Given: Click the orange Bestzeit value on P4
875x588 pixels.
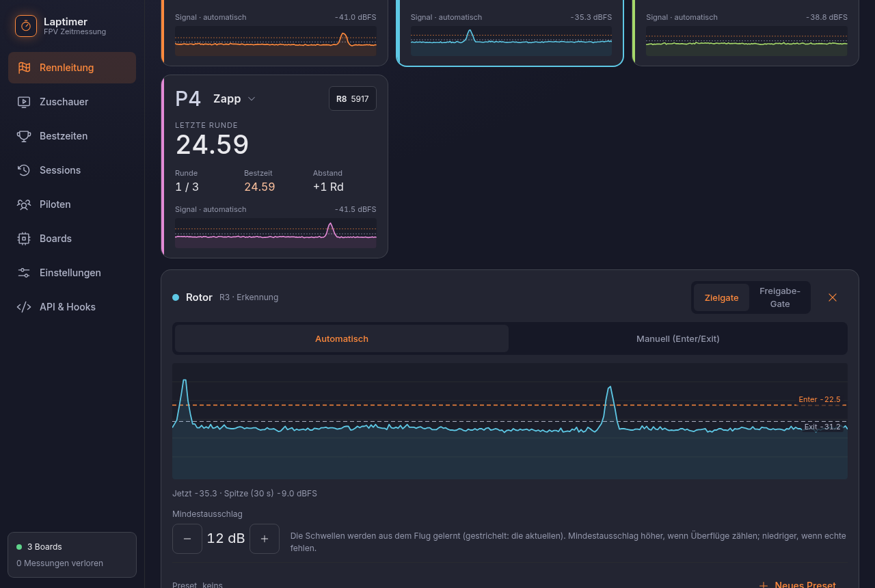Looking at the screenshot, I should click(x=260, y=187).
